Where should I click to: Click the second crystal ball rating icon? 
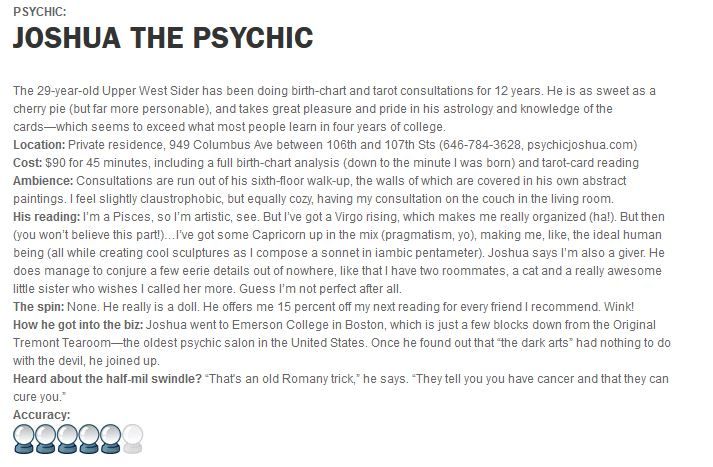pos(45,439)
